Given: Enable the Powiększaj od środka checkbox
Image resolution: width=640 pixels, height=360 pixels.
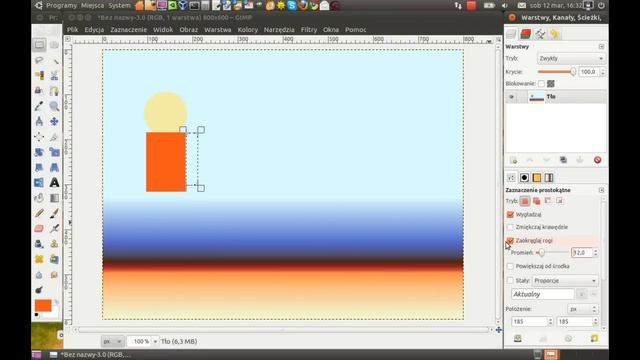Looking at the screenshot, I should pyautogui.click(x=510, y=266).
